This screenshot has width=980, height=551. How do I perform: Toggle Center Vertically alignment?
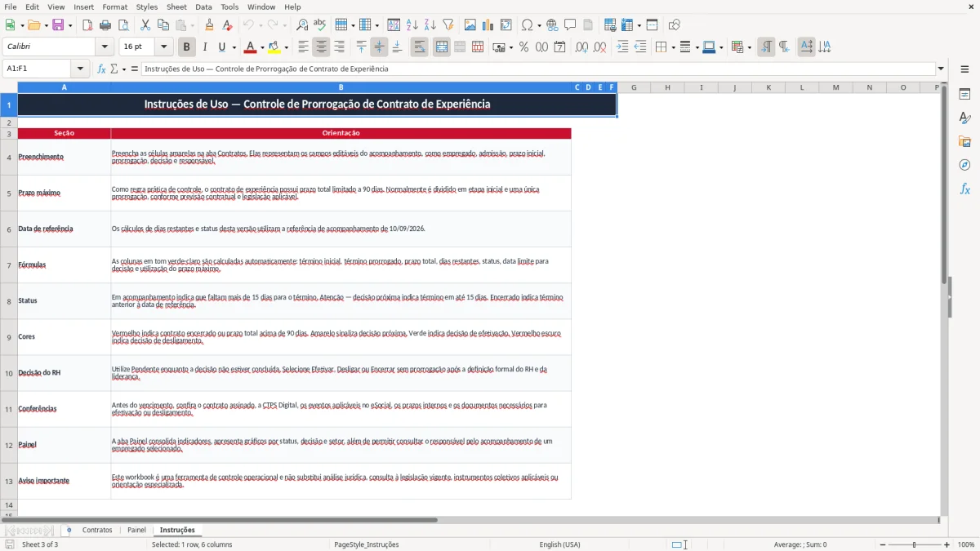379,47
